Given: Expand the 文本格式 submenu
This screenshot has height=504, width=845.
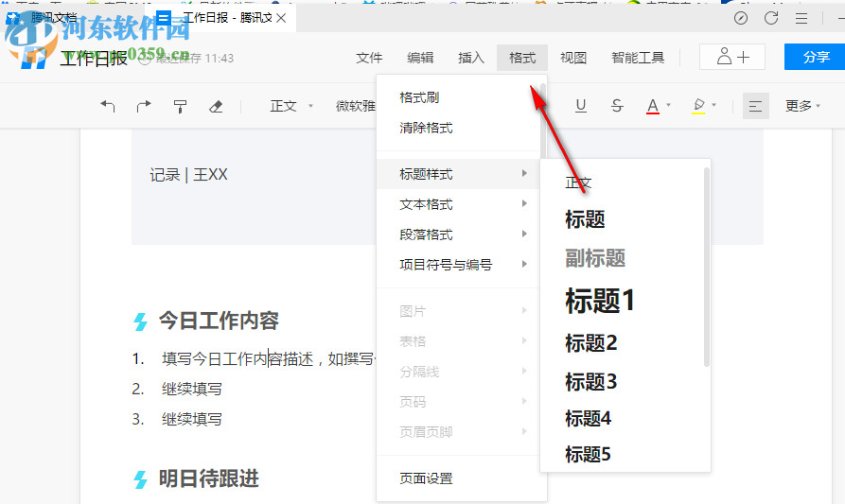Looking at the screenshot, I should (x=458, y=204).
